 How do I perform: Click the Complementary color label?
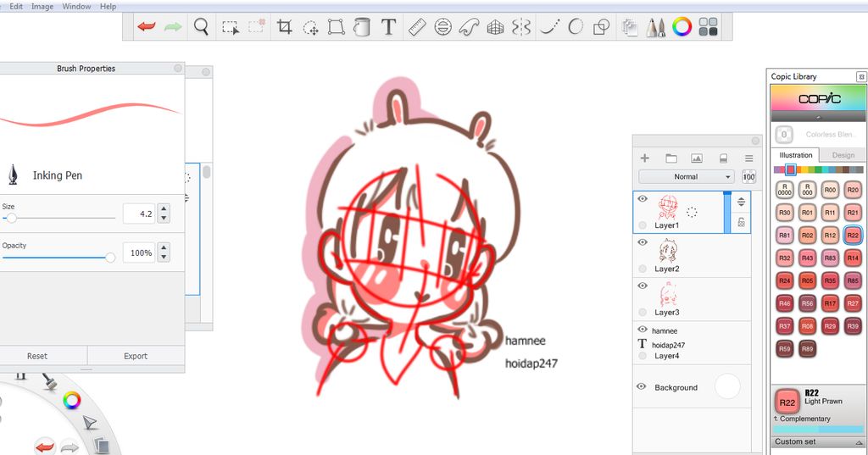point(805,419)
